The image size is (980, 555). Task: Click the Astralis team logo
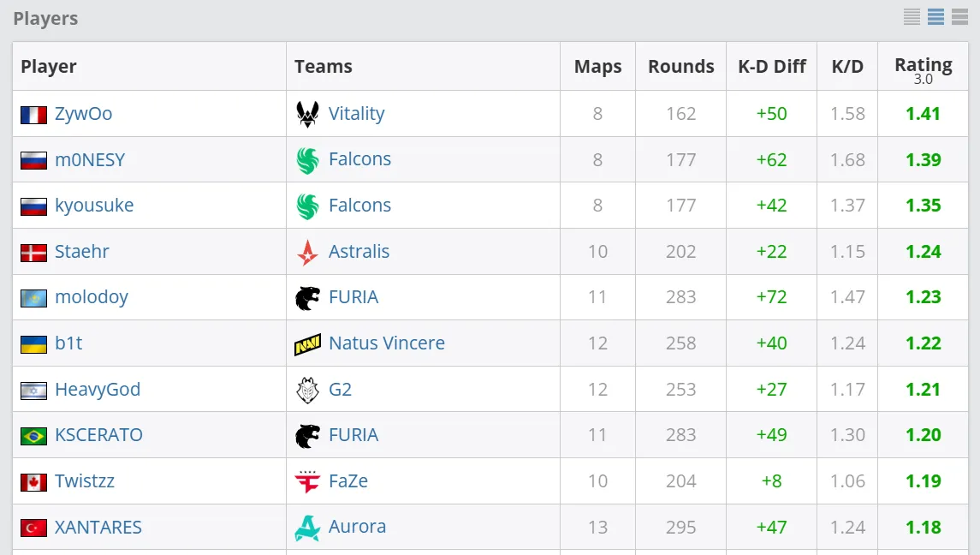[307, 252]
